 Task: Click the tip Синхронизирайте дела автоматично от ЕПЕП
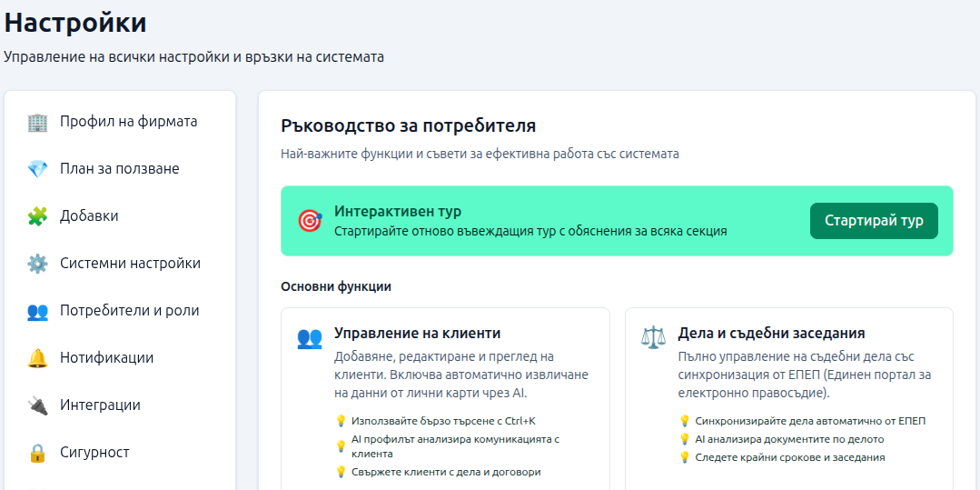coord(810,421)
